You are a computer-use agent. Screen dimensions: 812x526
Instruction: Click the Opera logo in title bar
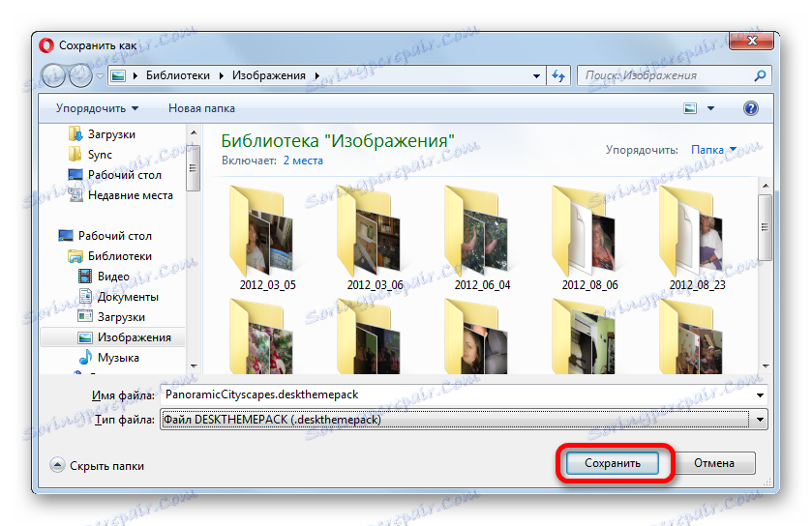46,45
